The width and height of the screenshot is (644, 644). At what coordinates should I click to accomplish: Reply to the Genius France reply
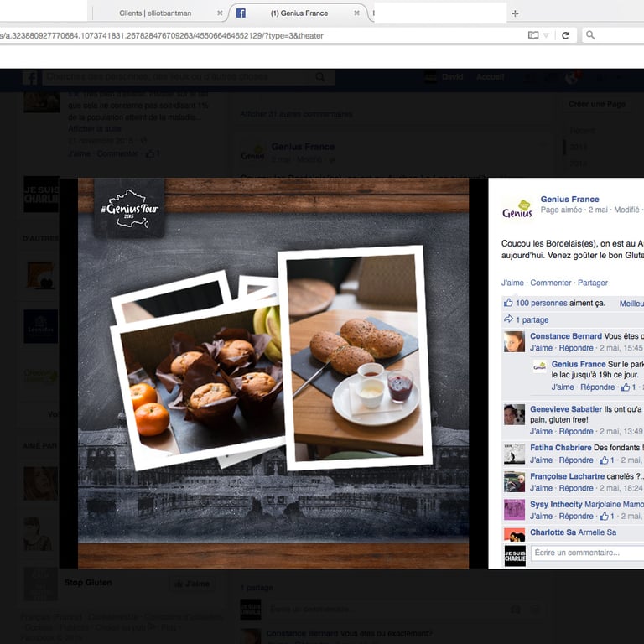pos(598,387)
